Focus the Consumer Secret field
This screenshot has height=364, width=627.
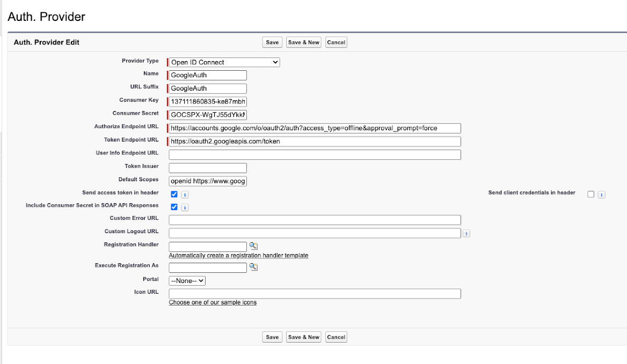tap(208, 115)
